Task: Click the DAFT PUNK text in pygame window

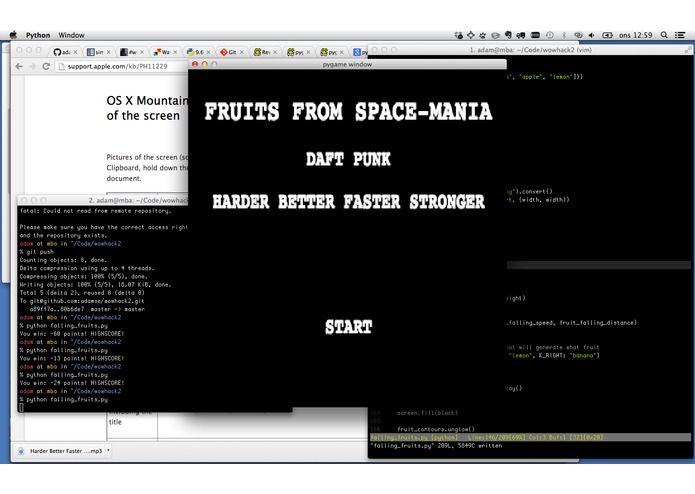Action: 348,159
